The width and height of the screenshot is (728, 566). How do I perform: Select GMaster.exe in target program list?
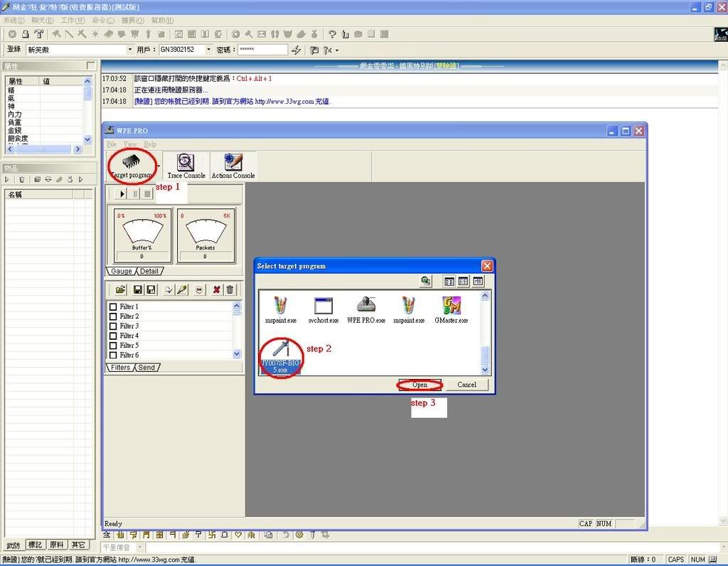451,309
